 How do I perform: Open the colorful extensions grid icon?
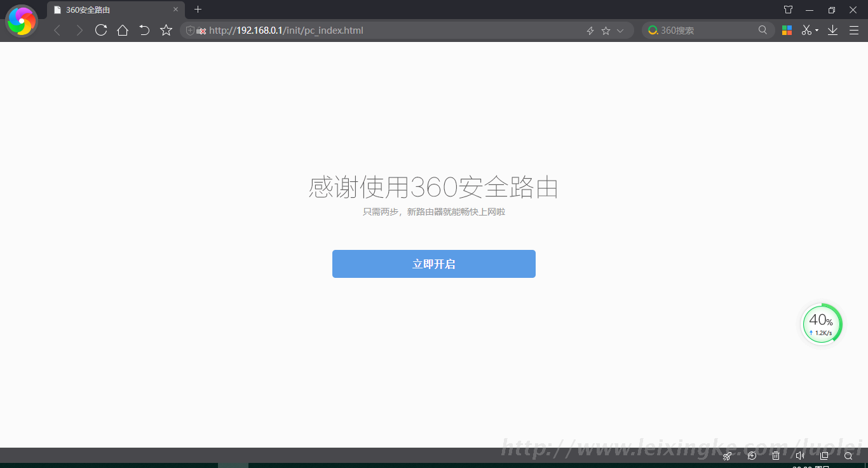(x=787, y=30)
